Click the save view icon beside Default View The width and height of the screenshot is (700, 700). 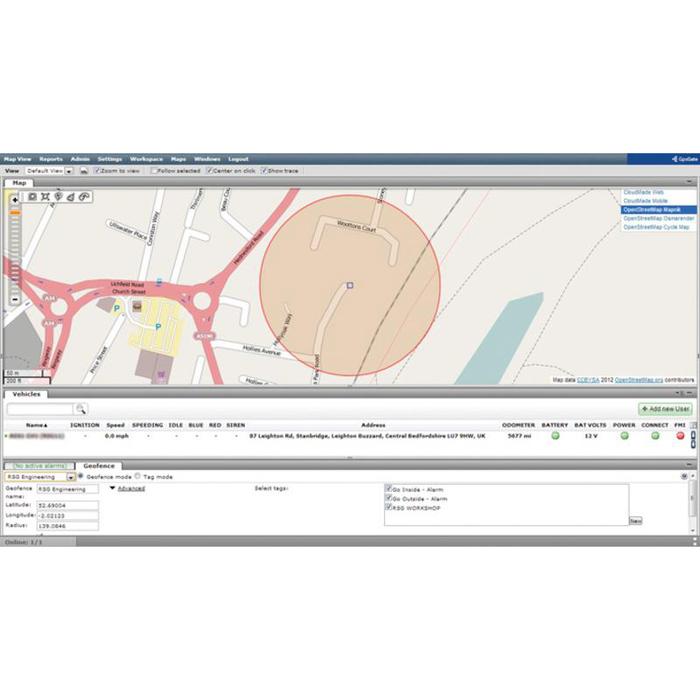[84, 171]
